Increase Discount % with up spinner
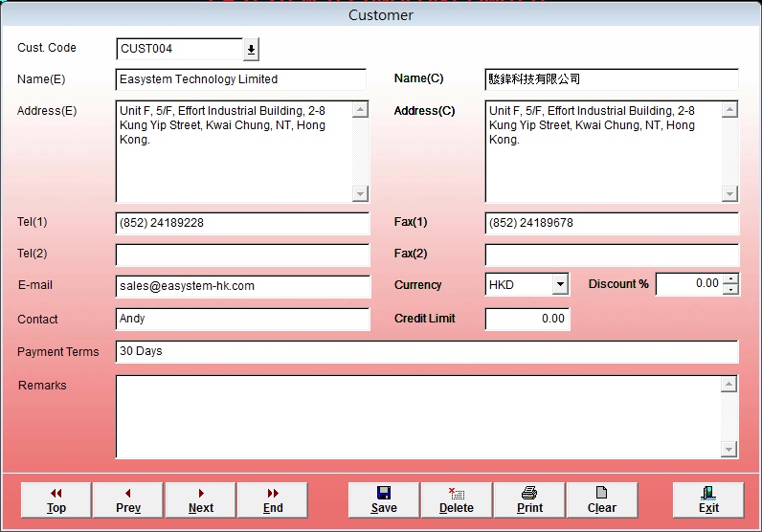The width and height of the screenshot is (762, 532). pos(731,278)
